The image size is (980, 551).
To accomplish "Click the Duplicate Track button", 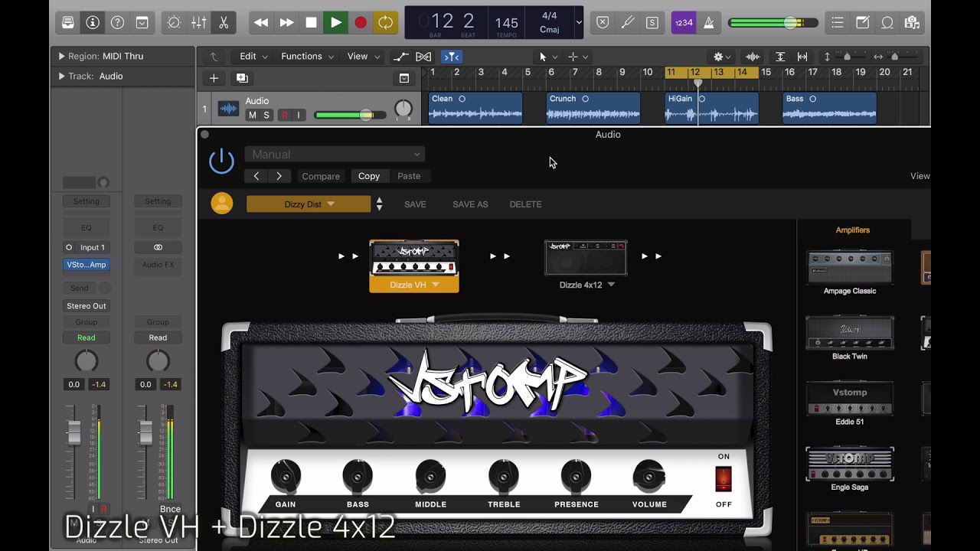I will click(x=242, y=78).
